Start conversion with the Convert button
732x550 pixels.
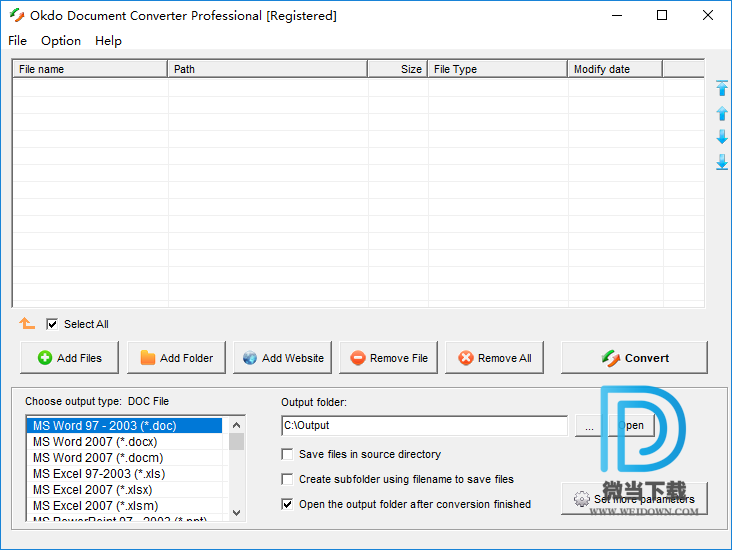[x=634, y=358]
